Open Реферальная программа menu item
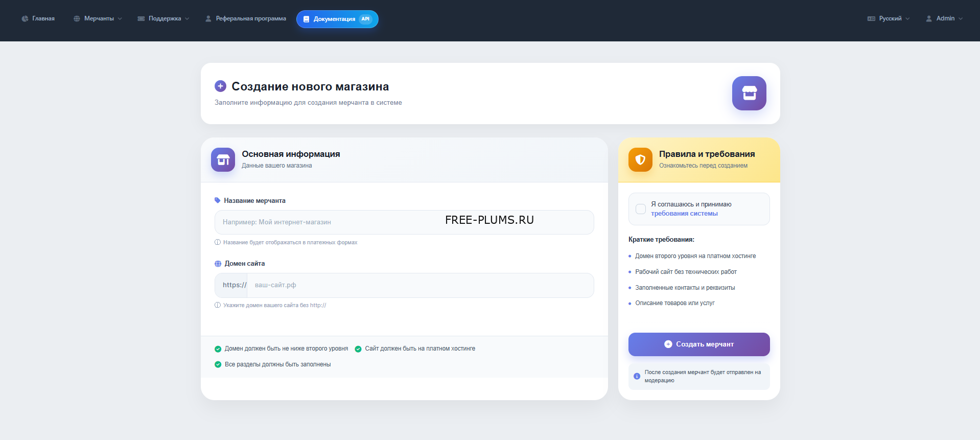The image size is (980, 440). click(246, 18)
